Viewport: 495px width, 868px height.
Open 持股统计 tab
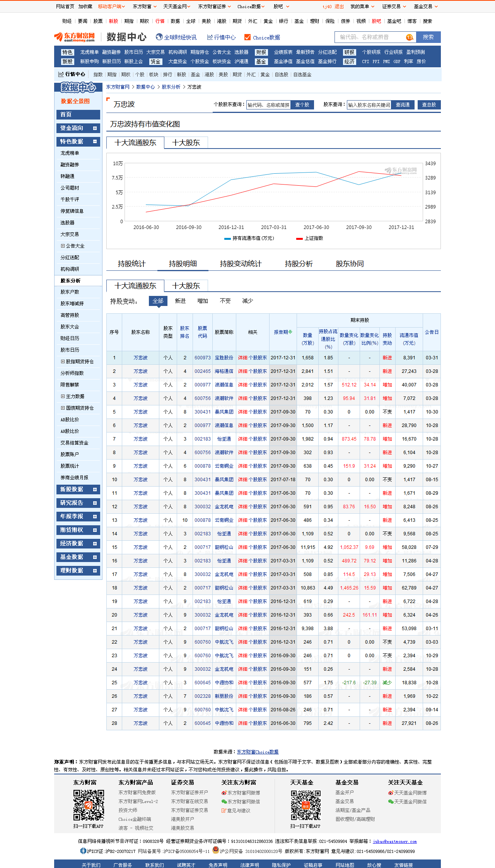[x=132, y=264]
